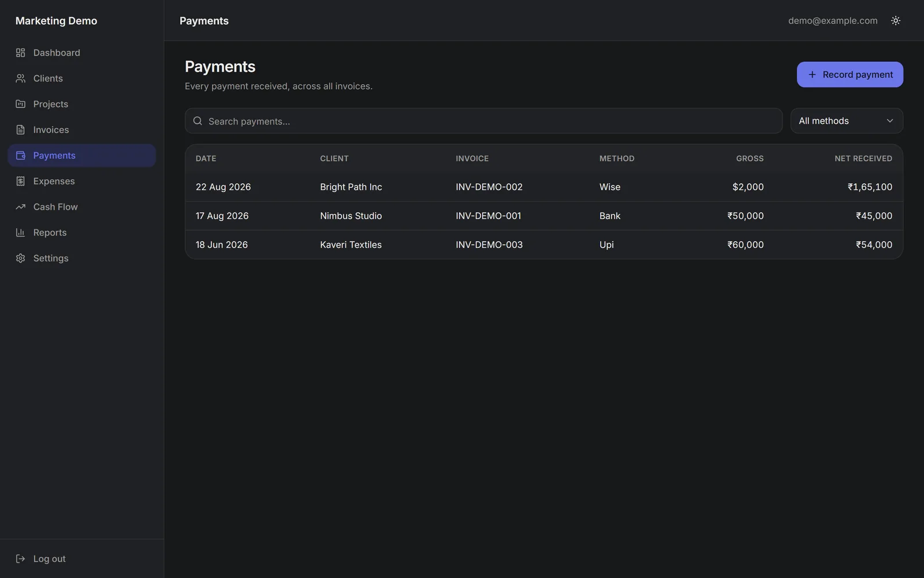924x578 pixels.
Task: Select the 22 Aug 2026 date cell
Action: [223, 187]
